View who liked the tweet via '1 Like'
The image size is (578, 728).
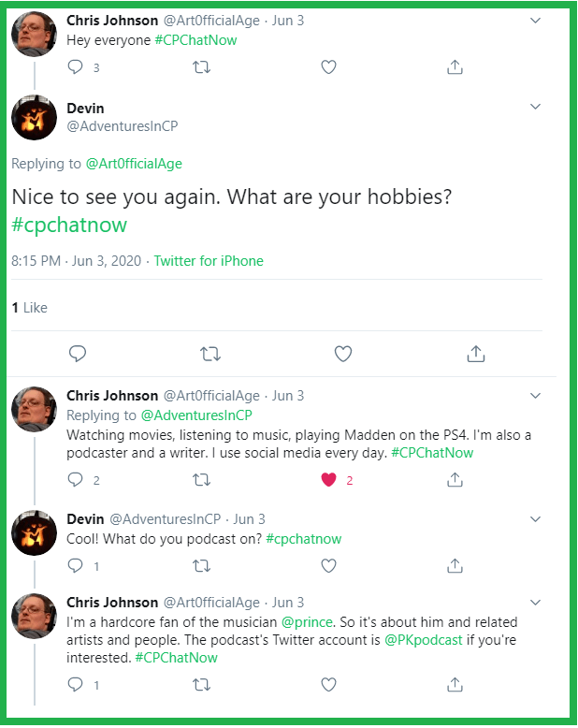tap(29, 308)
